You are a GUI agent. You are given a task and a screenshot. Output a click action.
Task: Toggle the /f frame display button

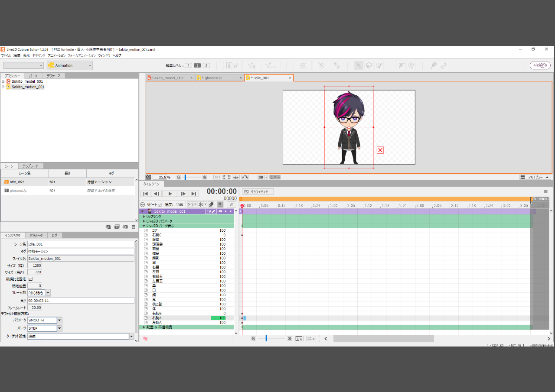click(232, 204)
